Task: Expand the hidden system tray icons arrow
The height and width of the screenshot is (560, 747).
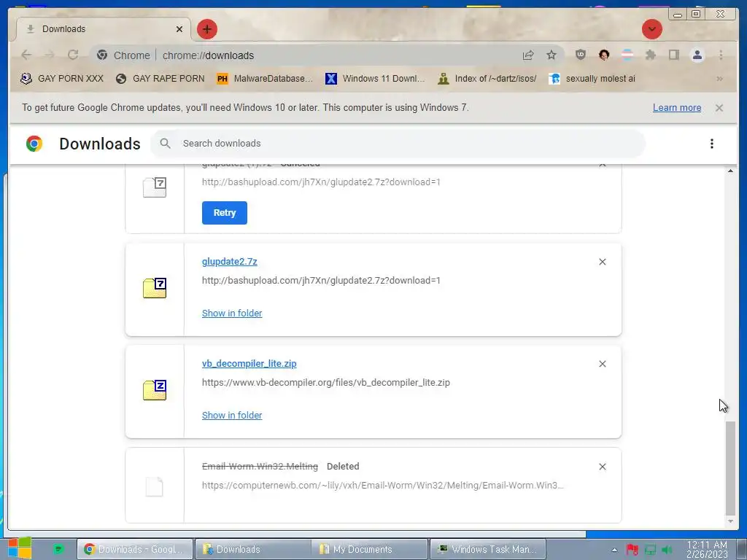Action: pos(614,550)
